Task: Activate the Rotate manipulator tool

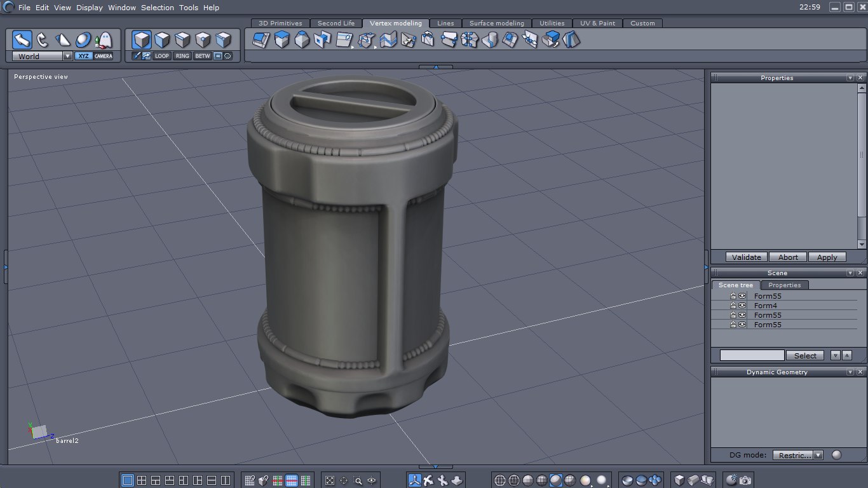Action: [x=43, y=40]
